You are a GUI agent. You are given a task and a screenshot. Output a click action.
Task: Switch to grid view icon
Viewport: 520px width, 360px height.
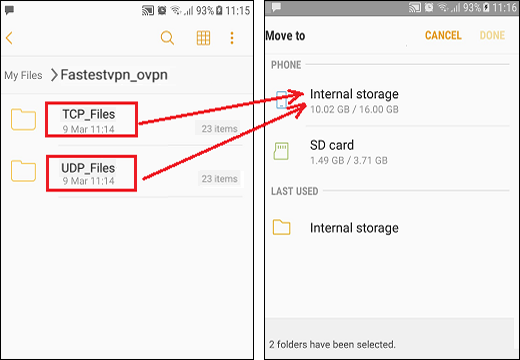tap(203, 38)
